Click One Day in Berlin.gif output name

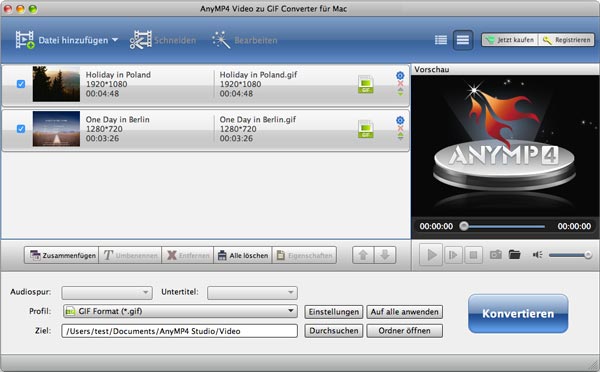[x=258, y=119]
